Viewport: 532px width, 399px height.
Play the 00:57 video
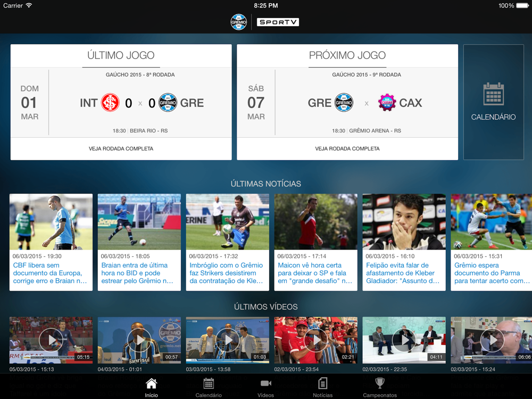click(x=139, y=340)
